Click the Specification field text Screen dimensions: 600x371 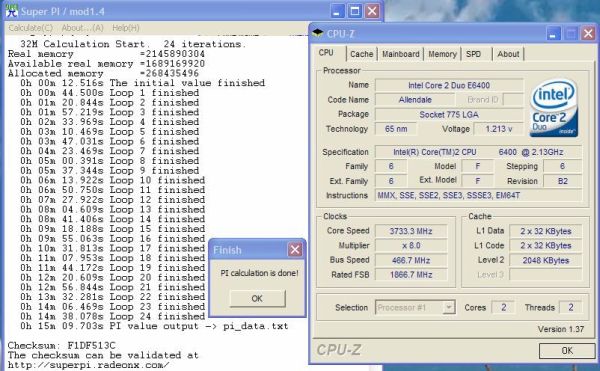478,152
